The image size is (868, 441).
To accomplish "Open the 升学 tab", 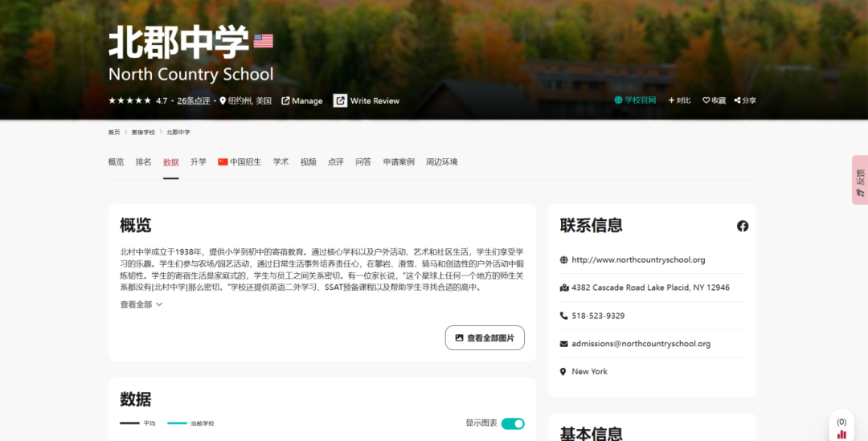I will pos(199,162).
